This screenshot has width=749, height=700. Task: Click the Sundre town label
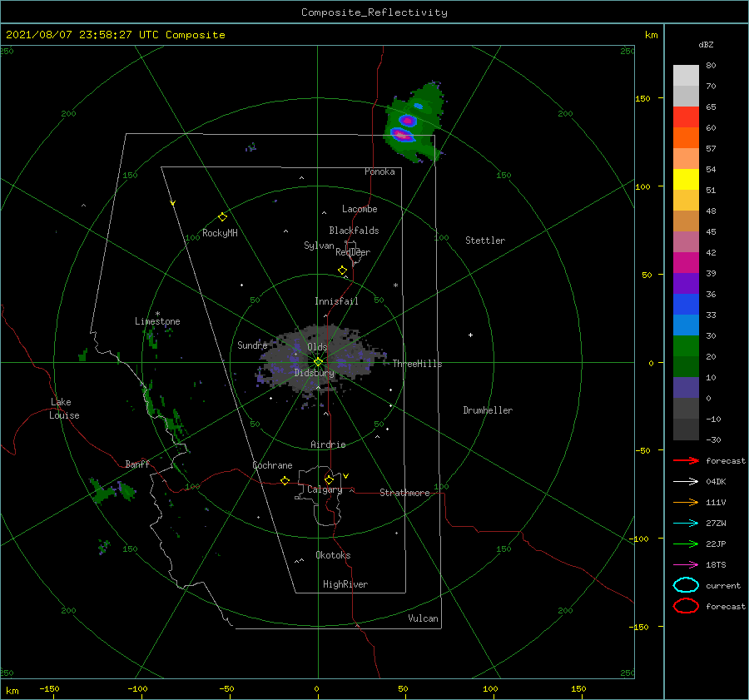tap(252, 345)
